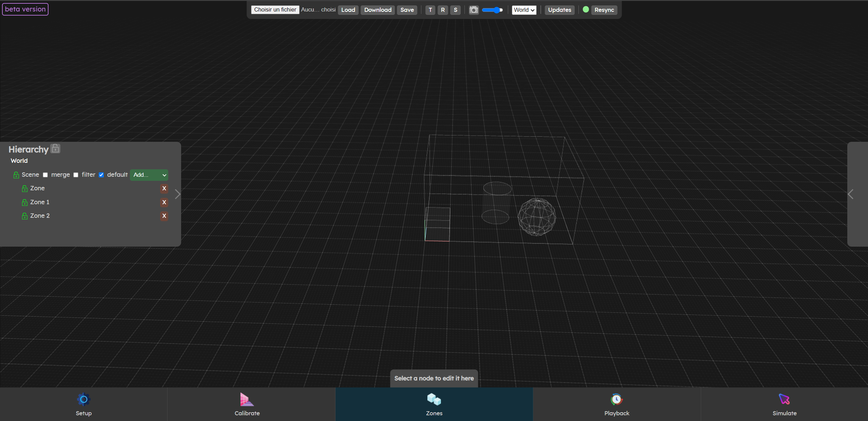Switch to the Playback tab

coord(616,404)
